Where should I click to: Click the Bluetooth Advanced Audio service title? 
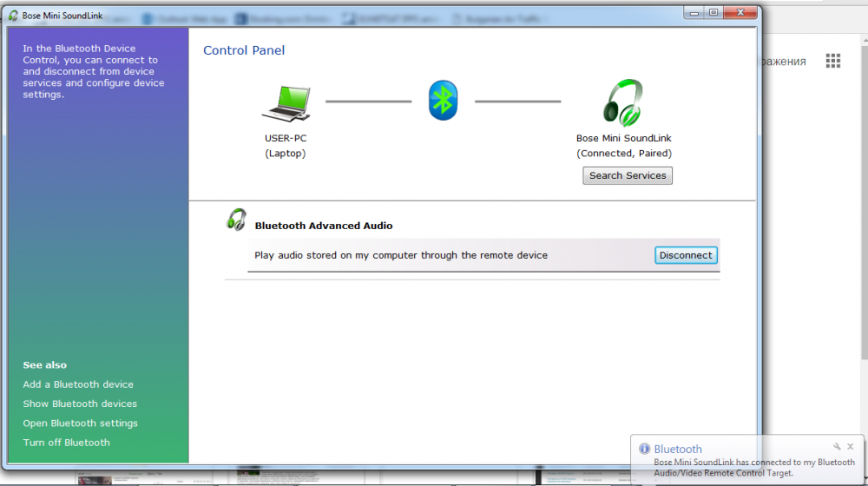(x=323, y=226)
